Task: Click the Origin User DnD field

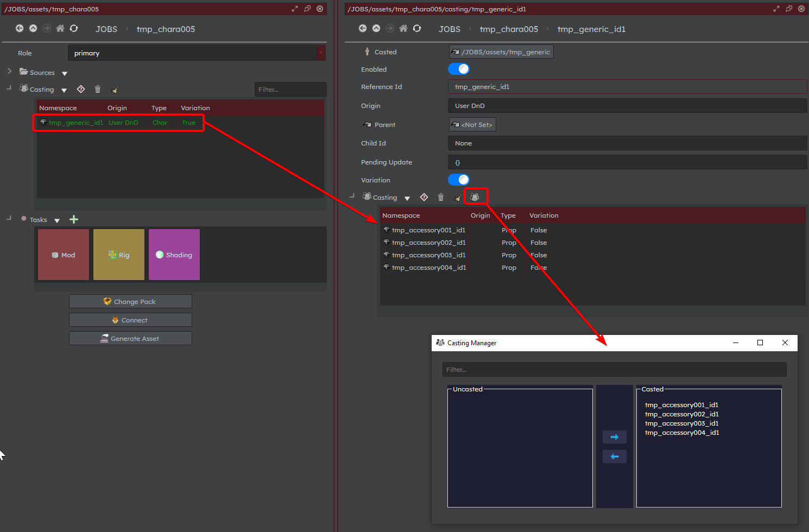Action: pos(627,105)
